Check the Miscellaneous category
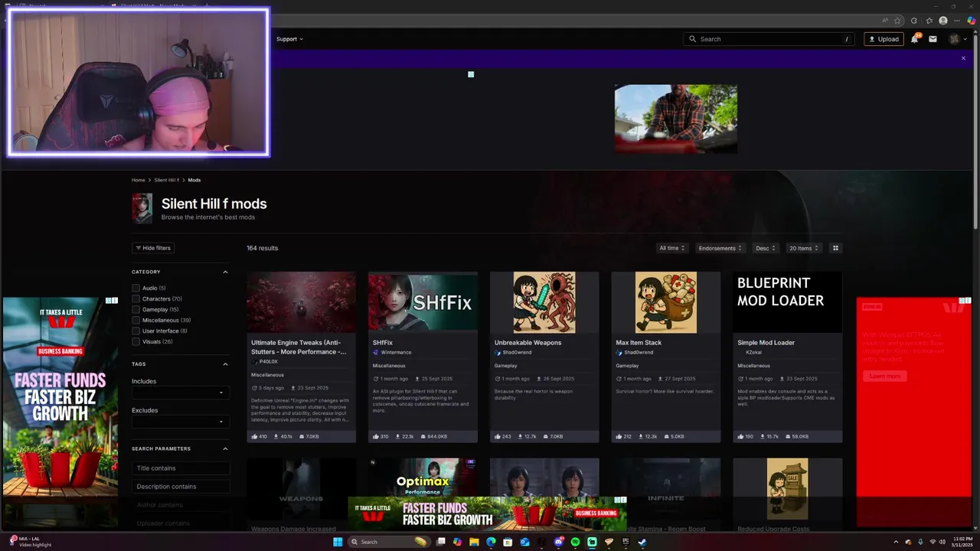Viewport: 980px width, 551px height. click(136, 321)
